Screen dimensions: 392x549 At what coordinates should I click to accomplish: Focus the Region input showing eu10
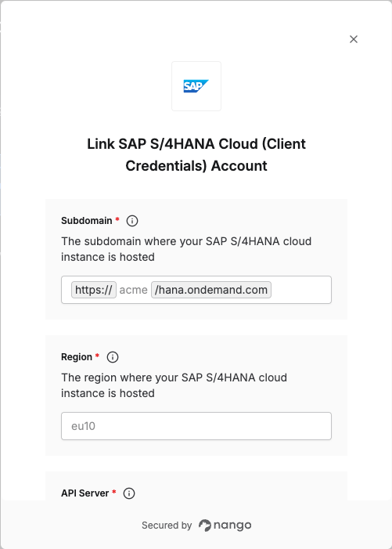click(196, 426)
